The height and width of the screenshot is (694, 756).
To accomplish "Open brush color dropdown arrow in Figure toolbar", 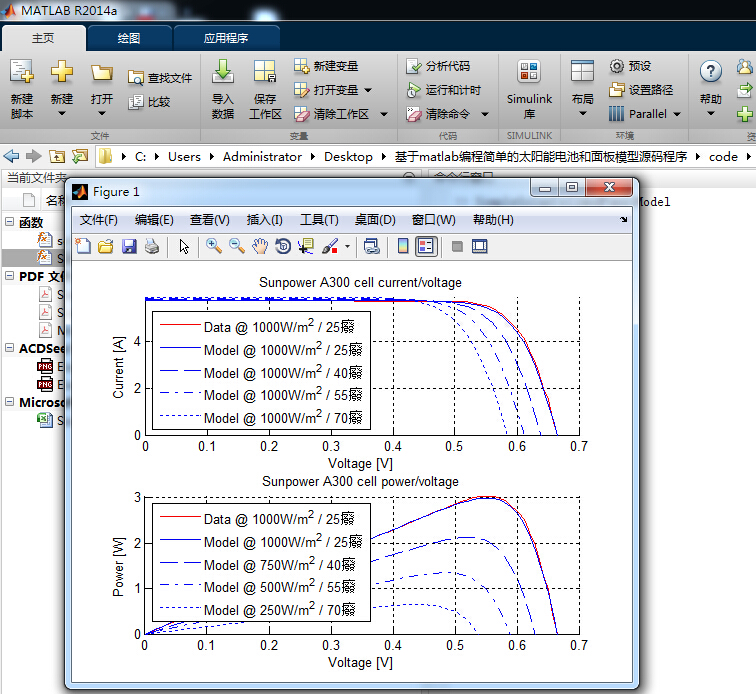I will pyautogui.click(x=347, y=246).
